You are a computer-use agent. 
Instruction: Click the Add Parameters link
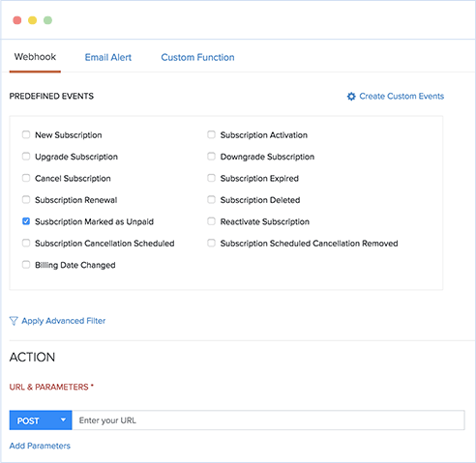[x=40, y=446]
